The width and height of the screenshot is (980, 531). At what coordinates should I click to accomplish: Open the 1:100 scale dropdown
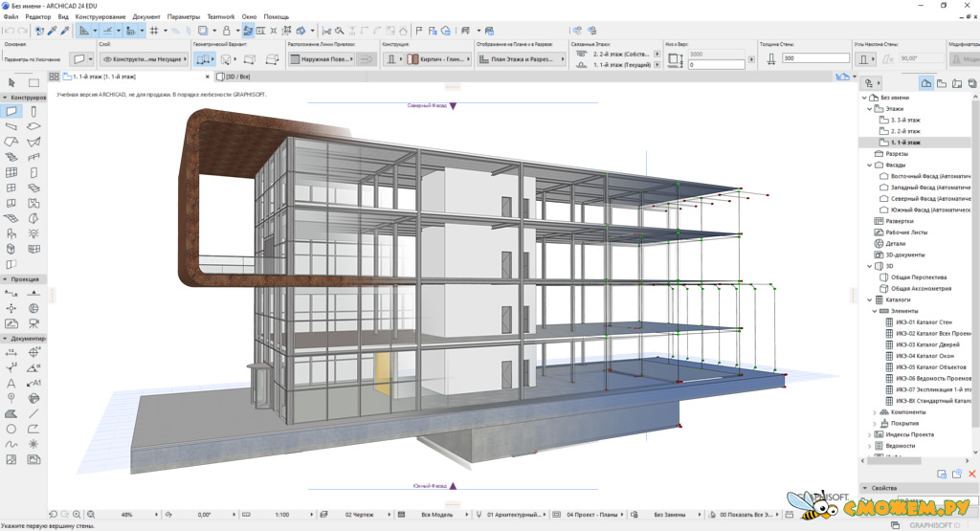[277, 514]
